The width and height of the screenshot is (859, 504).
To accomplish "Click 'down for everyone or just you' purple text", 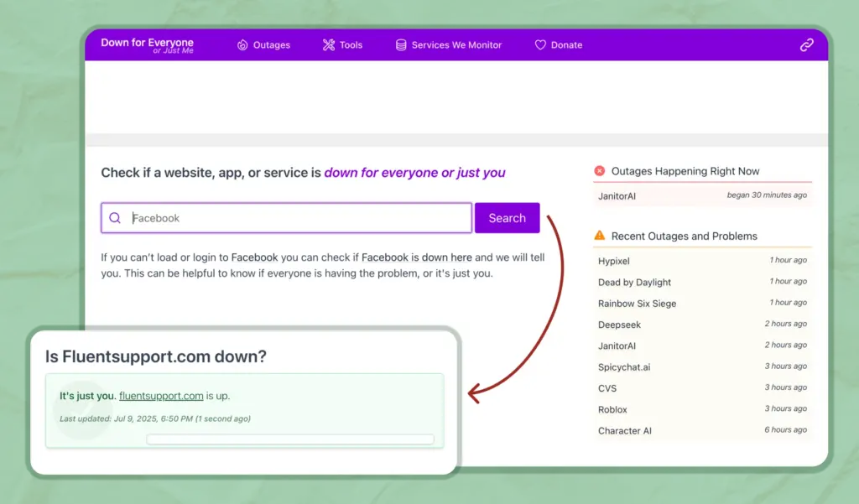I will click(414, 173).
